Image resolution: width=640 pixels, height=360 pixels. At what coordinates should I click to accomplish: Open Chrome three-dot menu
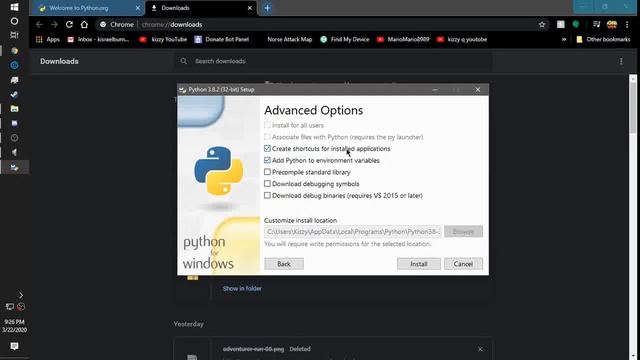(627, 24)
